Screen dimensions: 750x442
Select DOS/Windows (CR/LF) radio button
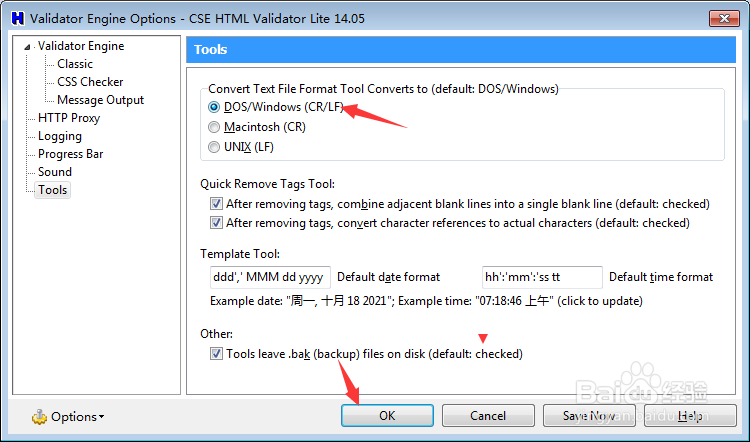[x=214, y=107]
